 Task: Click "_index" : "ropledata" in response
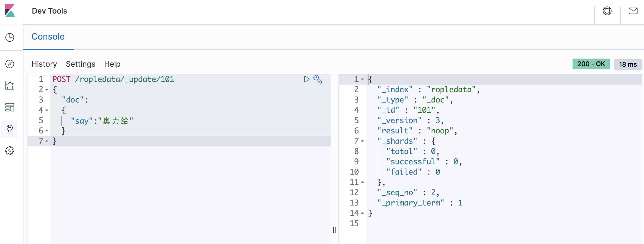point(429,89)
